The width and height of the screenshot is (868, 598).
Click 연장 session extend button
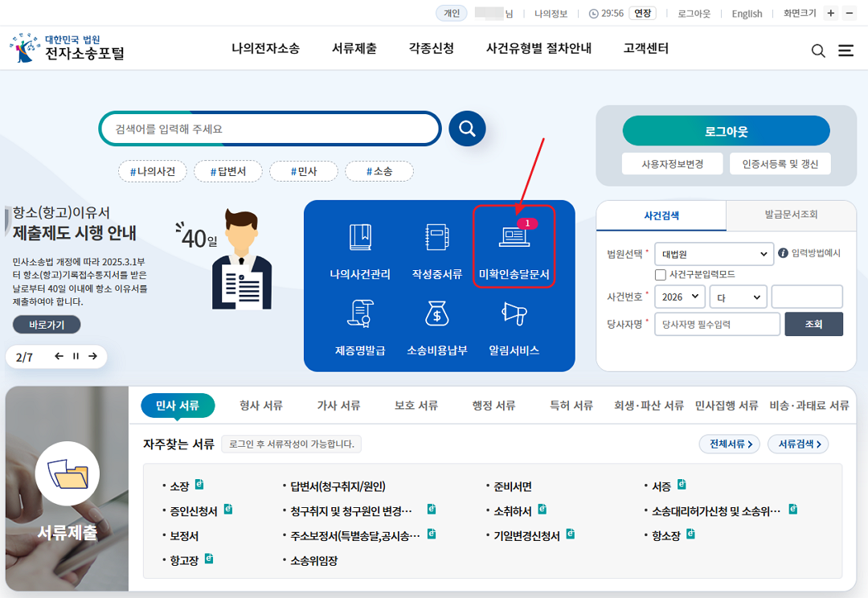pos(642,14)
